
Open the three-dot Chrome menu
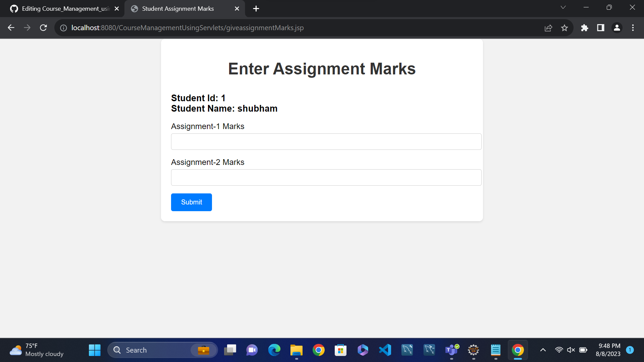click(633, 28)
